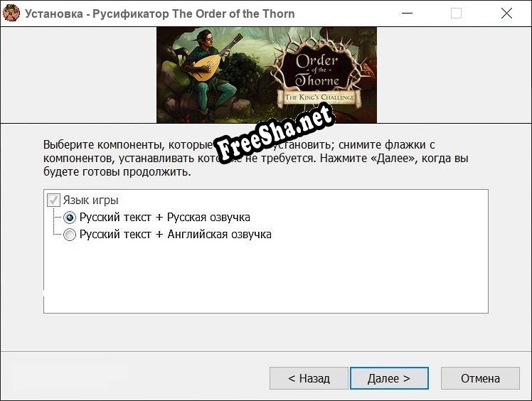The width and height of the screenshot is (532, 401).
Task: Select Русский текст + Английская озвучка radio button
Action: 70,235
